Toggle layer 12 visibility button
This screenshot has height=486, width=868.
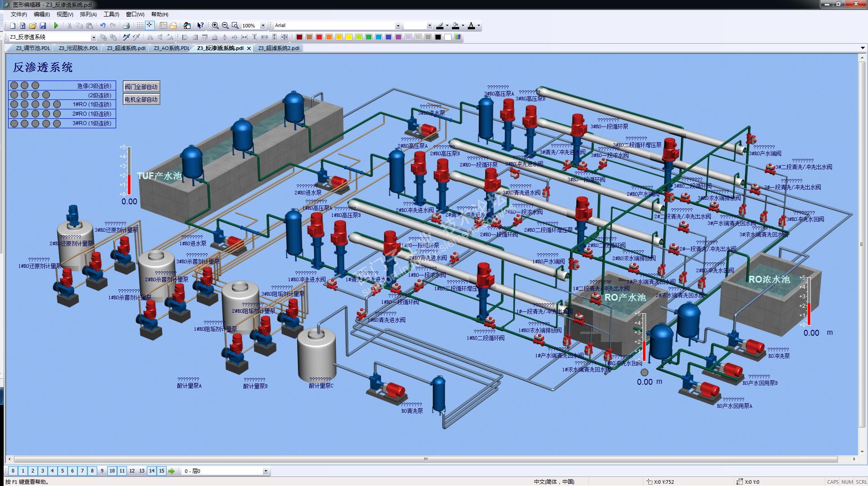click(x=132, y=471)
